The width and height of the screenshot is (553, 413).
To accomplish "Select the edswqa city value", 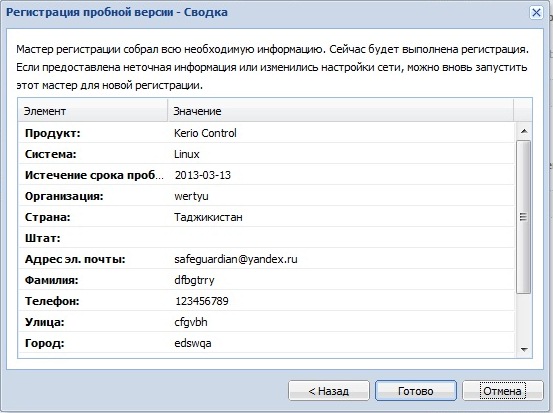I will (x=193, y=344).
